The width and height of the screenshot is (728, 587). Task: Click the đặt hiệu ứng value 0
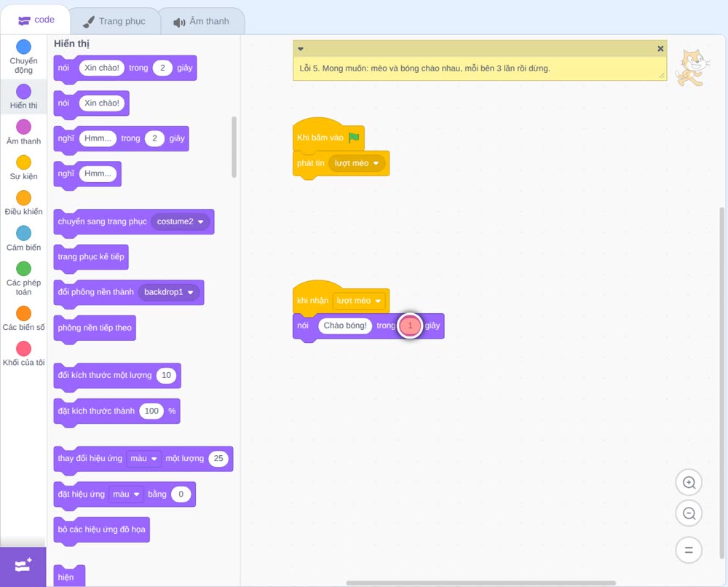pos(181,494)
